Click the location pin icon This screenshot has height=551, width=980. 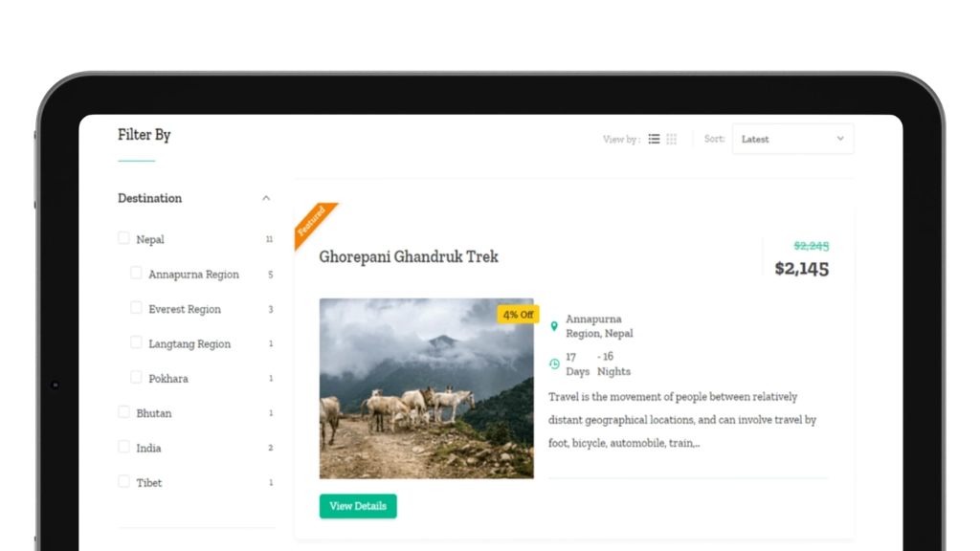click(x=554, y=326)
